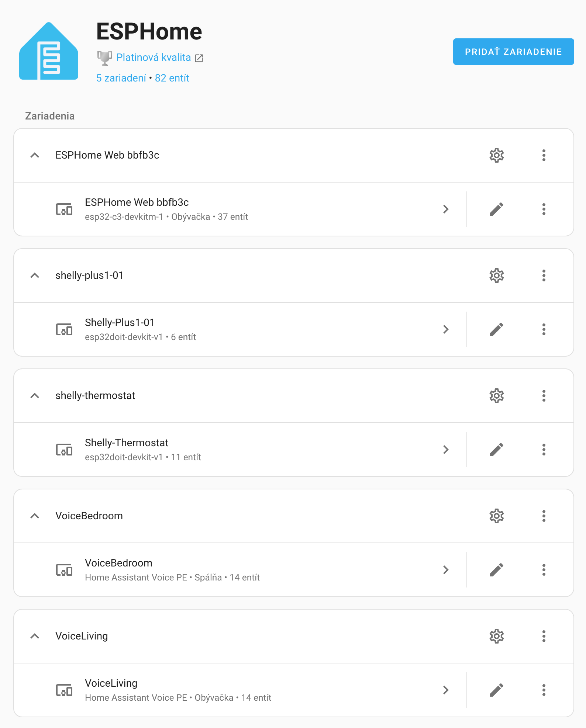
Task: Click the shelly-thermostat section title
Action: [95, 396]
